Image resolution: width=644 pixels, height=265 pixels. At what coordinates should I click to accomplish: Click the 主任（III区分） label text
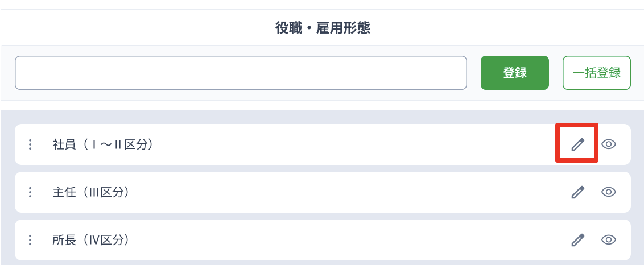[90, 192]
